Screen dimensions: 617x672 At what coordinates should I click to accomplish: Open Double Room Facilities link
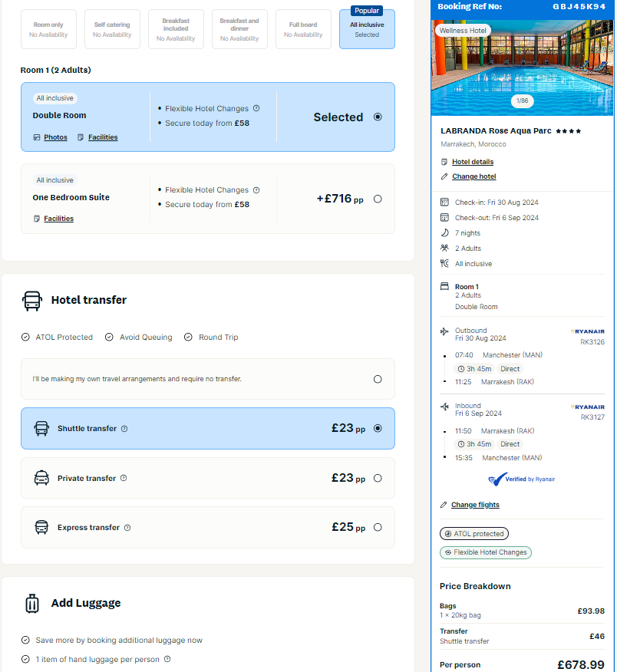click(103, 137)
